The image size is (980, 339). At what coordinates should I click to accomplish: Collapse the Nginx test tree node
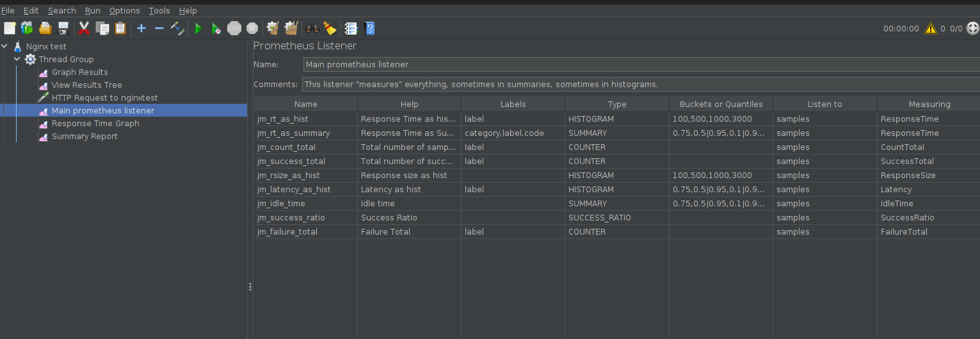pyautogui.click(x=5, y=46)
